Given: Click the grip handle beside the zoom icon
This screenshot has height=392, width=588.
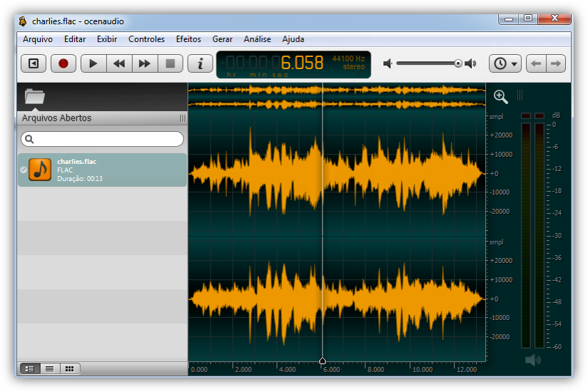Looking at the screenshot, I should 519,95.
